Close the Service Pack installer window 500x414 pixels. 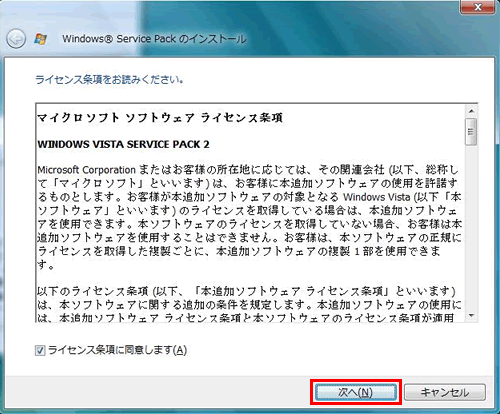(478, 7)
